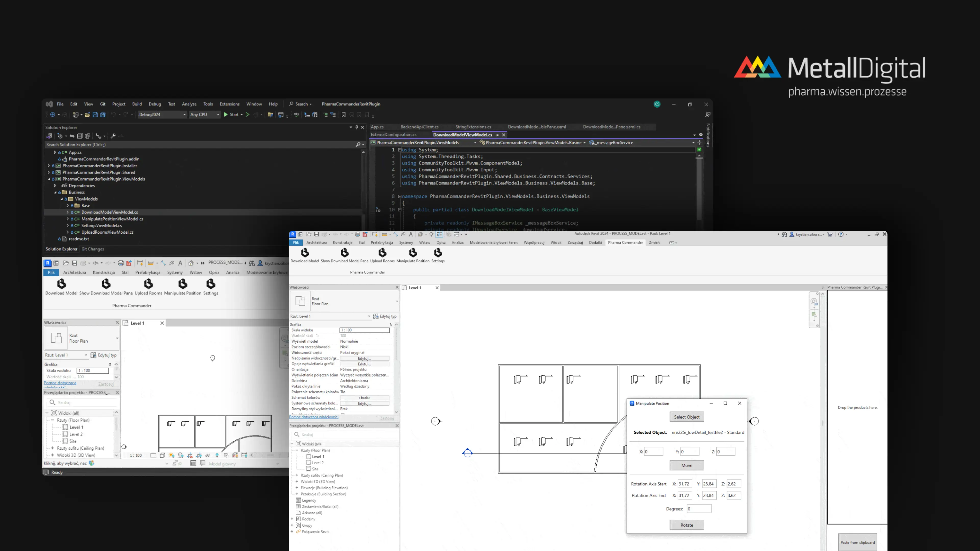
Task: Open the ExternalConfiguration.cs editor tab
Action: [x=394, y=135]
